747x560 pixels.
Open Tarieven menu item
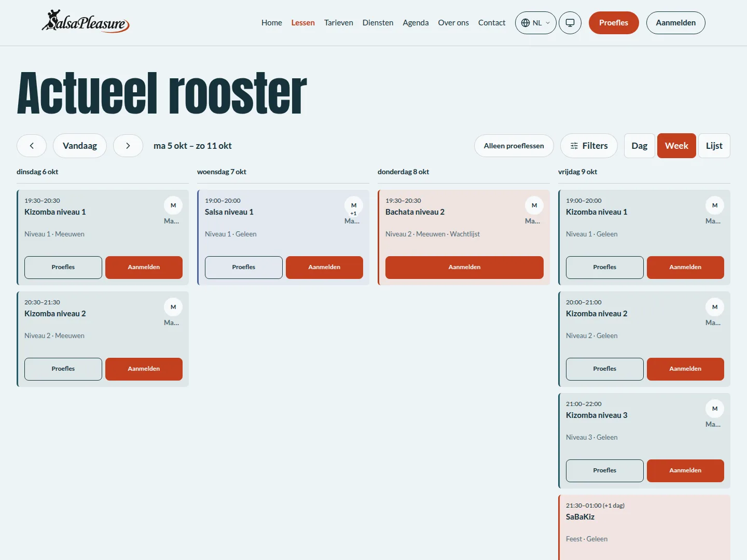point(339,23)
